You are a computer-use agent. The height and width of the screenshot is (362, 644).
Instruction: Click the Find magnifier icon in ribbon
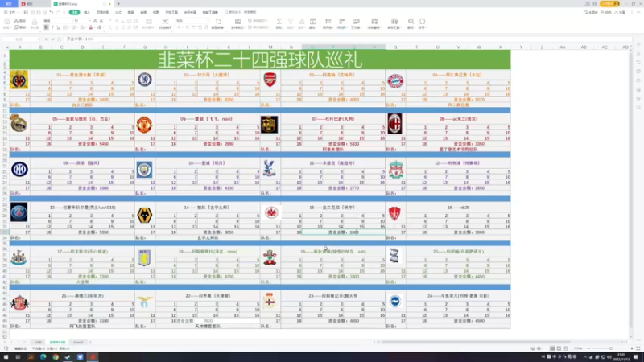click(x=411, y=22)
